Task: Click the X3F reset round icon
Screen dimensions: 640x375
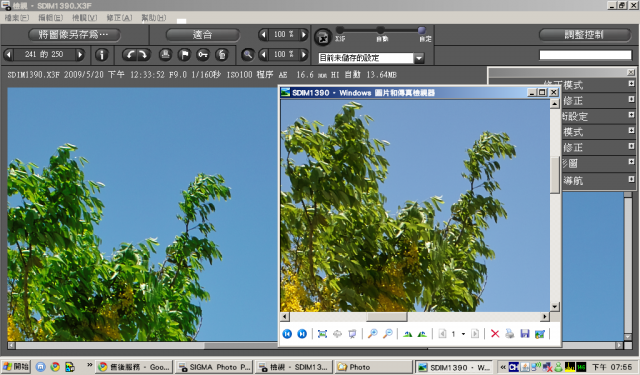Action: pyautogui.click(x=323, y=38)
